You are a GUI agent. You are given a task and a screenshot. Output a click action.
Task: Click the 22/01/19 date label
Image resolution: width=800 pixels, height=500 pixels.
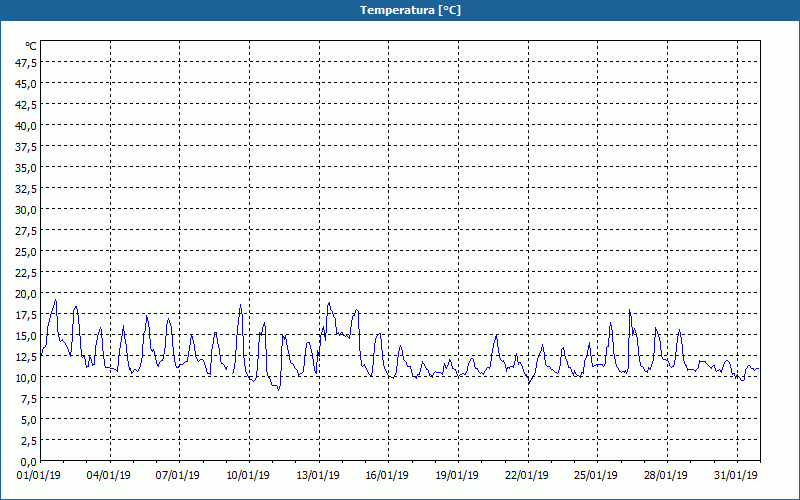pos(527,476)
